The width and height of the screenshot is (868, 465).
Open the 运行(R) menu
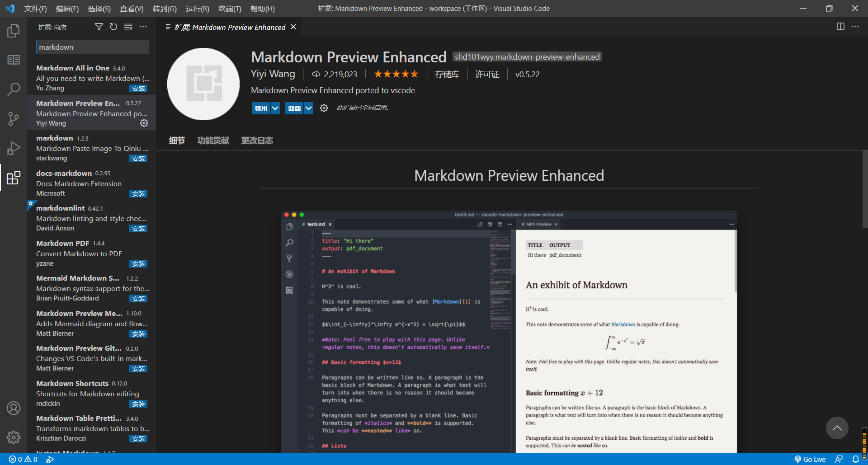click(x=198, y=9)
